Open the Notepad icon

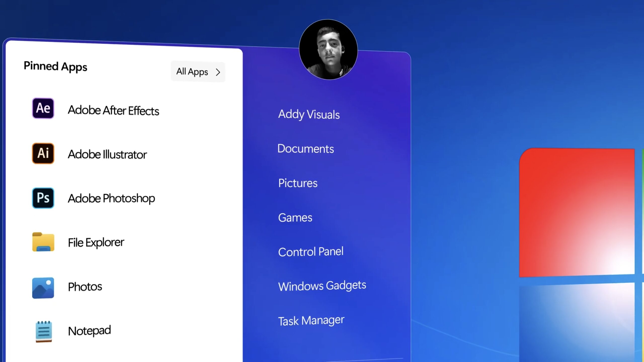pos(44,332)
